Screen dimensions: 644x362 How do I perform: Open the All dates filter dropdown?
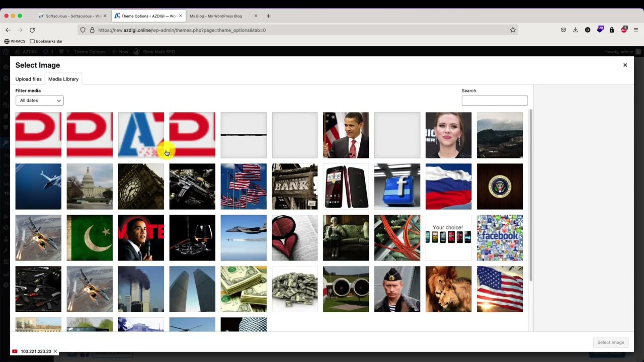(39, 101)
